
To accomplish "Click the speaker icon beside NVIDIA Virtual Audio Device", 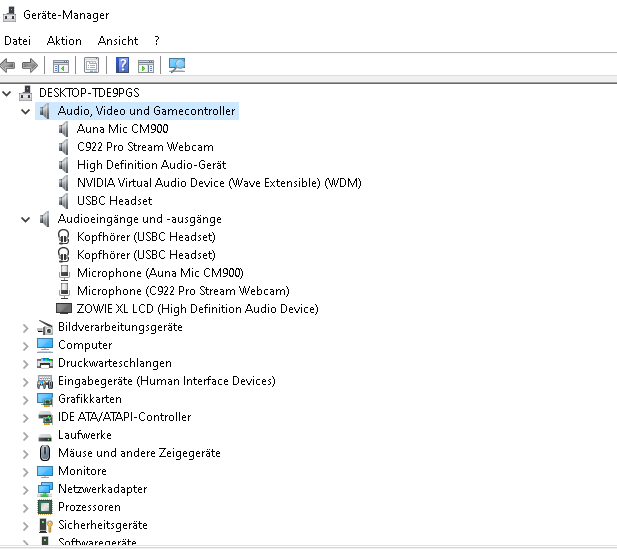I will (x=63, y=183).
